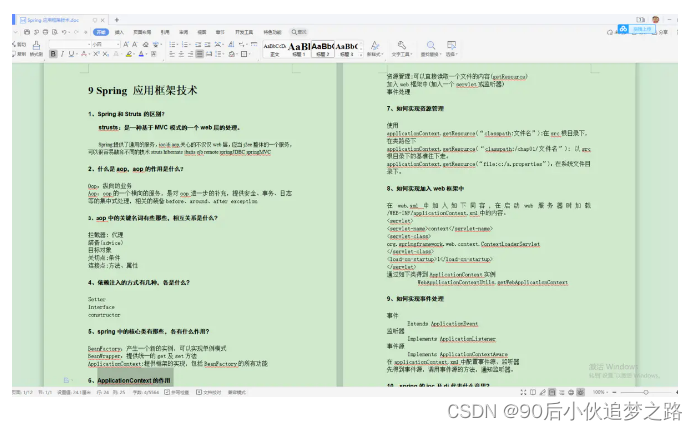698x430 pixels.
Task: Open the highlighted Home ribbon tab
Action: coord(101,32)
